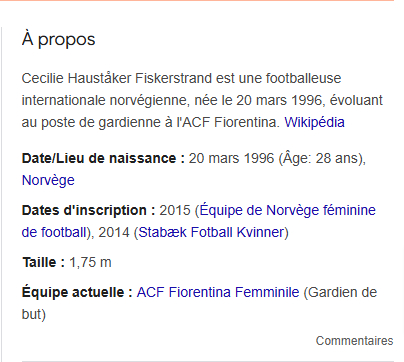Select the Date/Lieu de naissance label
This screenshot has width=404, height=362.
coord(103,158)
